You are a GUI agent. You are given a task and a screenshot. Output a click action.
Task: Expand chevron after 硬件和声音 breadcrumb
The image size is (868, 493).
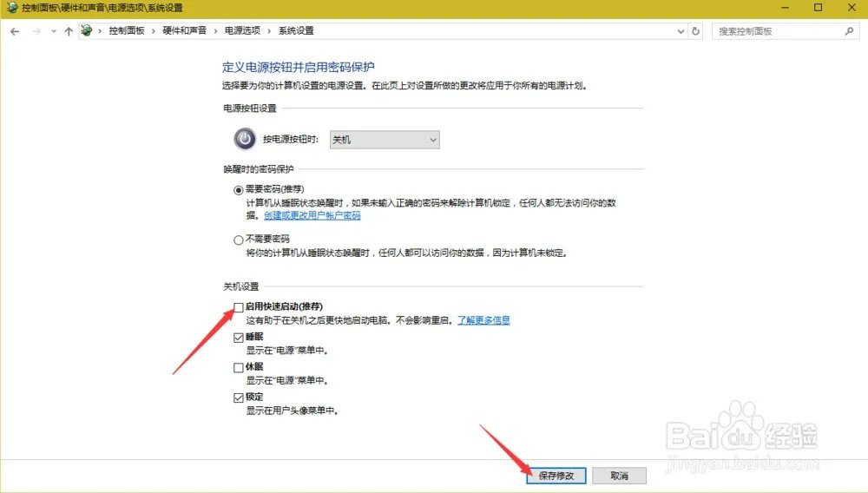(x=215, y=31)
